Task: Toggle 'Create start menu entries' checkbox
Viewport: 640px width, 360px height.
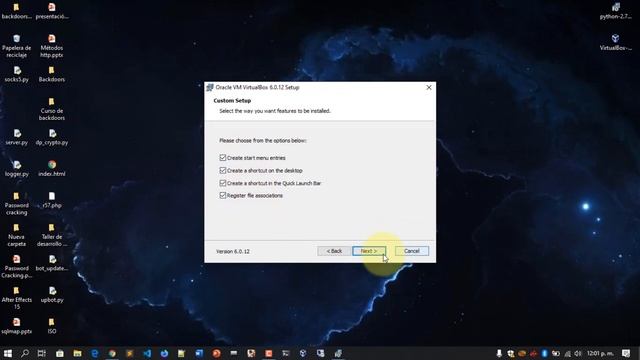Action: (223, 158)
